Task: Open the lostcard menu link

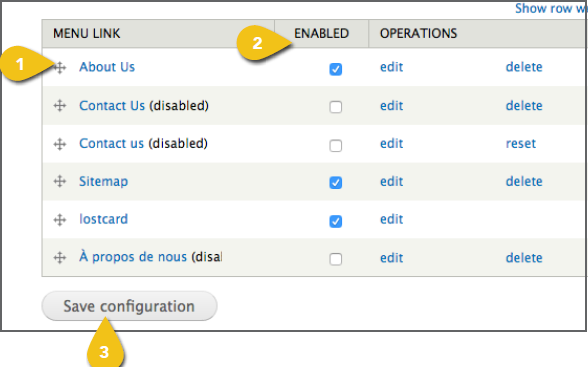Action: pyautogui.click(x=104, y=219)
